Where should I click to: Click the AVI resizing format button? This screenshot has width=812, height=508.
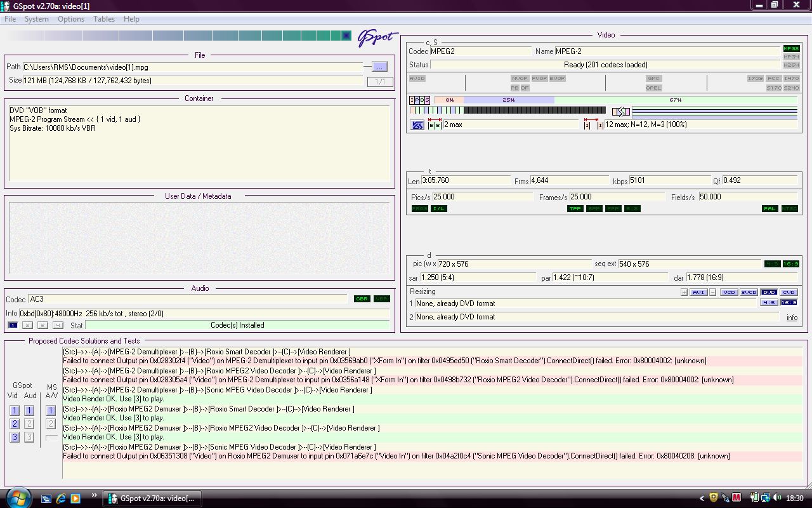pyautogui.click(x=698, y=292)
